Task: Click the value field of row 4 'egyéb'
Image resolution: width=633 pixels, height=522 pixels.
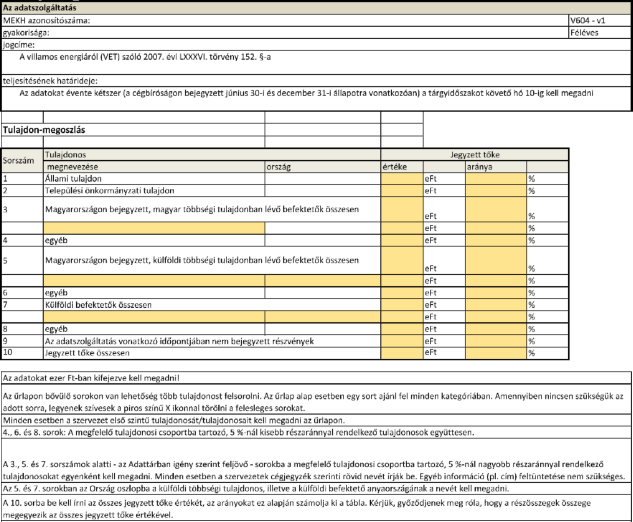Action: (402, 241)
